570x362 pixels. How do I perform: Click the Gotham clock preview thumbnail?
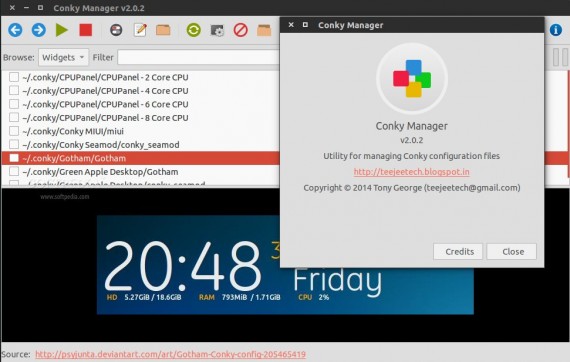tap(285, 265)
